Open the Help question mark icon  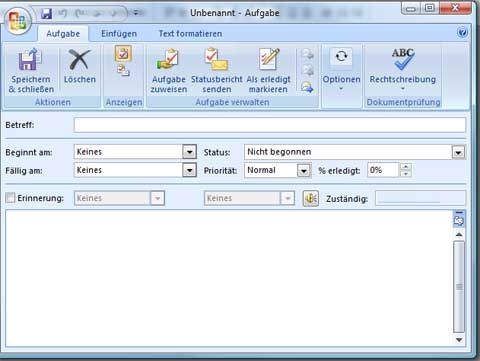[462, 33]
